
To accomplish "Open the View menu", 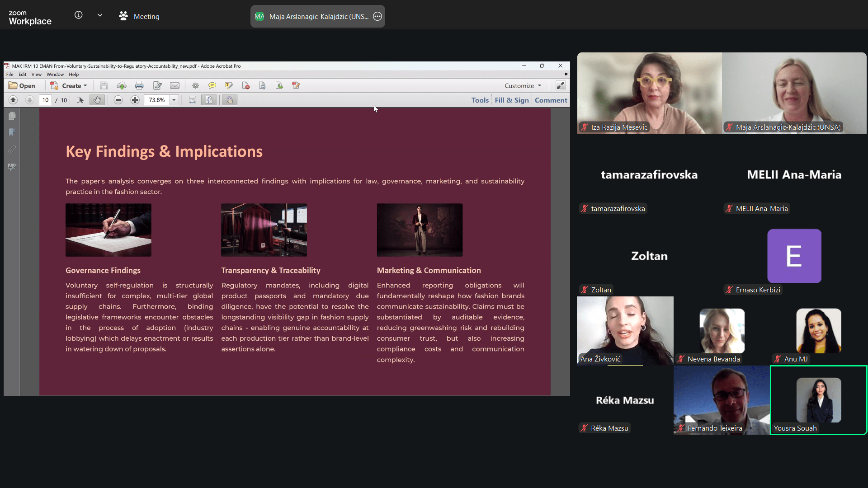I will [x=36, y=75].
